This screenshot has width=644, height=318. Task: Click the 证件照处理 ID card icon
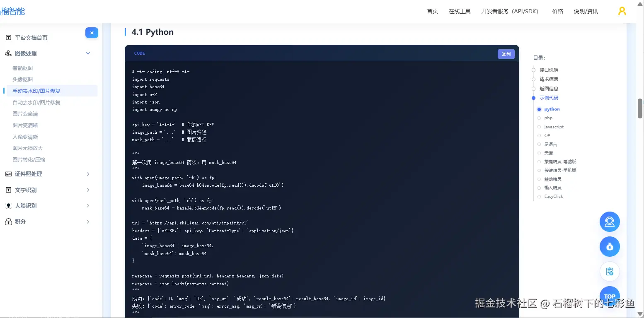pos(8,174)
